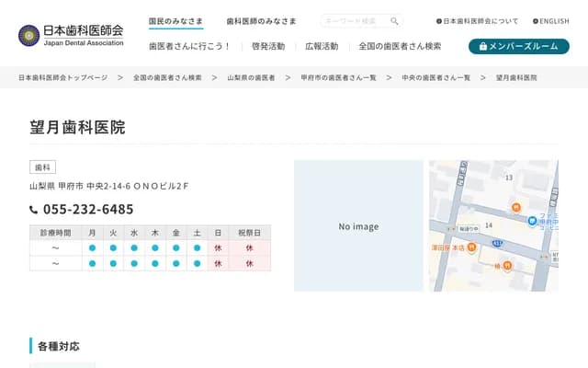Open the 啓発活動 menu item

tap(267, 46)
